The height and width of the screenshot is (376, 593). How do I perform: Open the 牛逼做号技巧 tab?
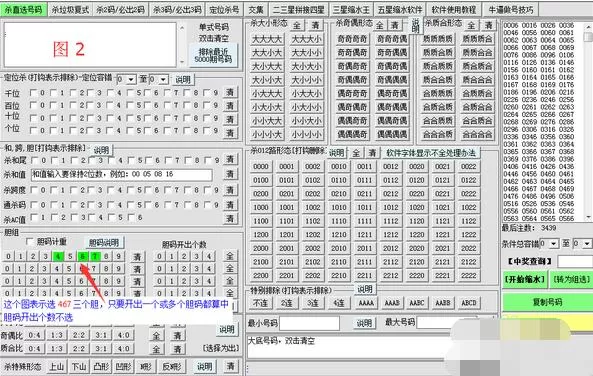click(511, 9)
